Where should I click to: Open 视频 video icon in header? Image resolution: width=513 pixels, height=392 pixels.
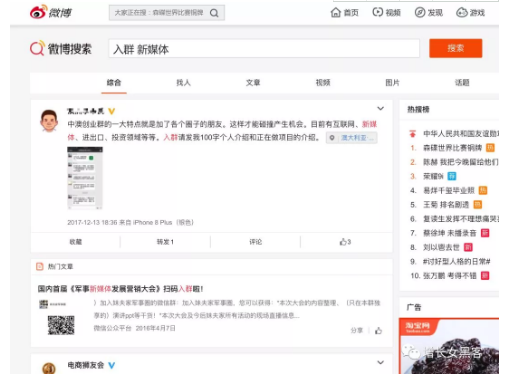click(377, 12)
